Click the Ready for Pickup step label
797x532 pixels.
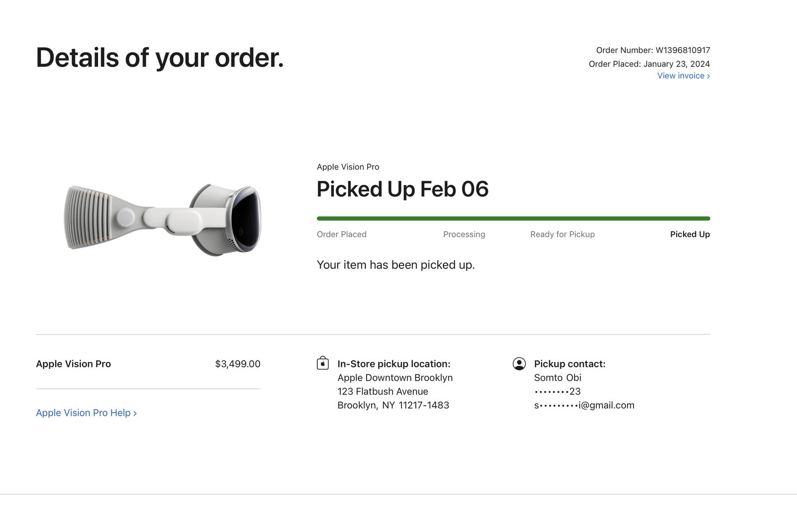[x=562, y=234]
